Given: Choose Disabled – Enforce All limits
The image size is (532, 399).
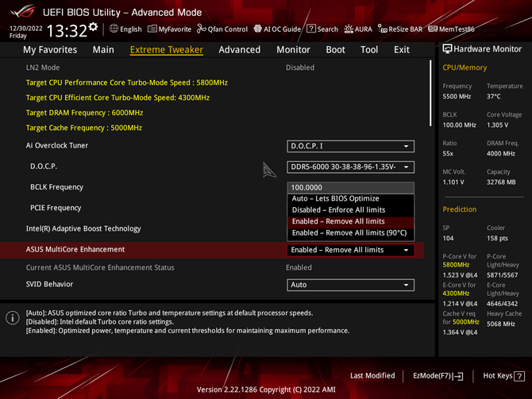Looking at the screenshot, I should pyautogui.click(x=350, y=210).
